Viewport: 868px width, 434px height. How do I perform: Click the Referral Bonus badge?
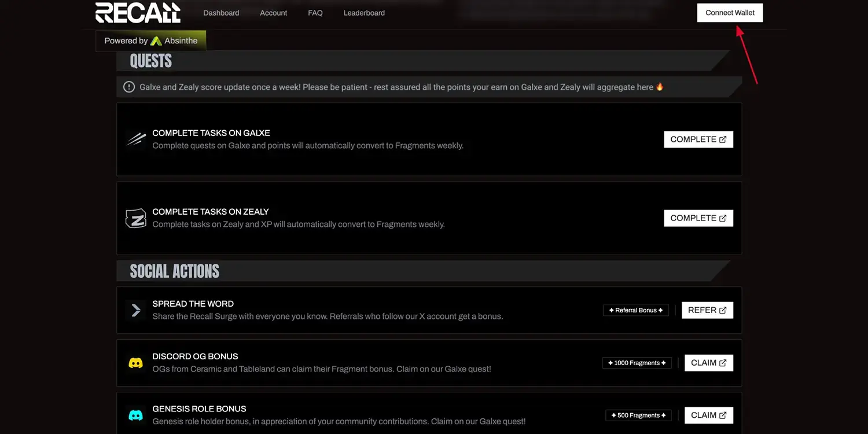[x=636, y=310]
